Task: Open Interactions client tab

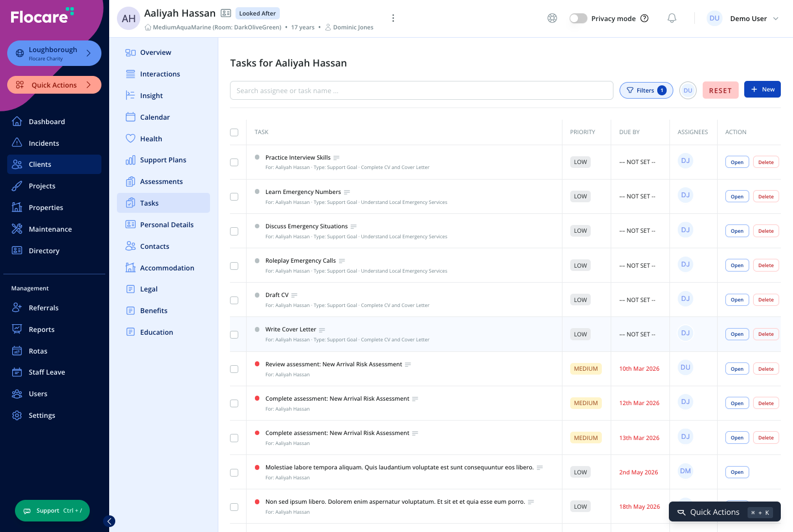Action: [x=163, y=74]
